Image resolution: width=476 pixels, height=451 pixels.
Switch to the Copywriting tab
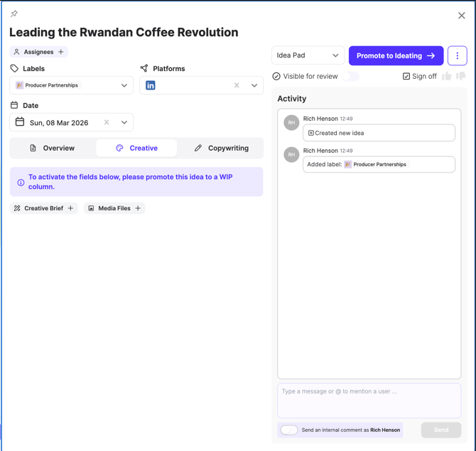221,148
